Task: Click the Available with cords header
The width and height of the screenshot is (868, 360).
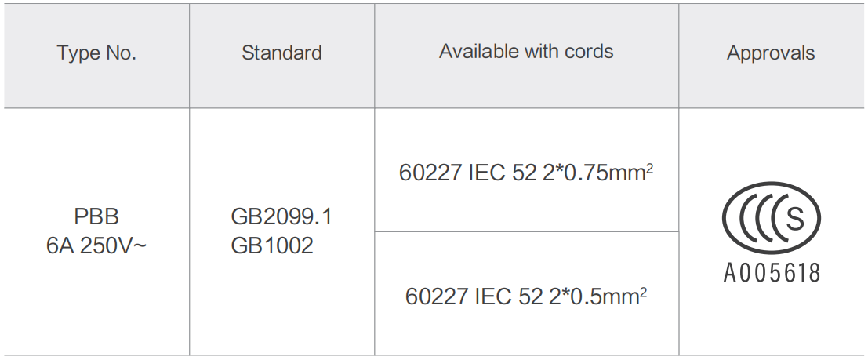Action: (x=526, y=52)
